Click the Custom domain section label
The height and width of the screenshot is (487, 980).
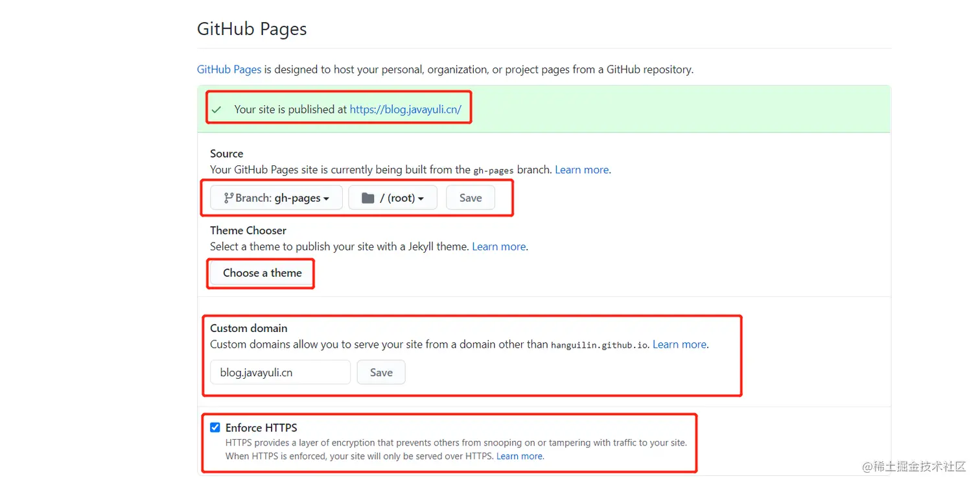pos(249,328)
